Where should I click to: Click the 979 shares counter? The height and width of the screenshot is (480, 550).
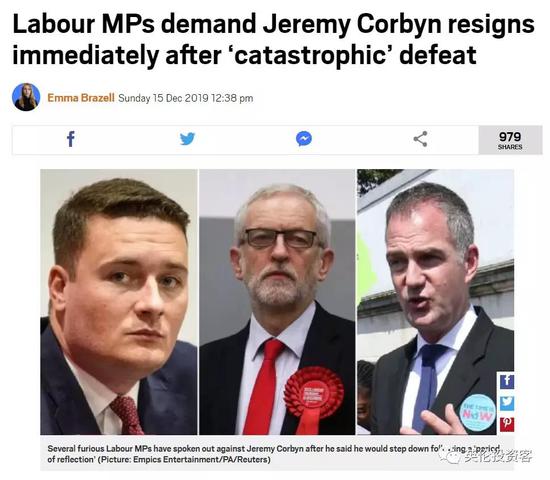coord(510,140)
